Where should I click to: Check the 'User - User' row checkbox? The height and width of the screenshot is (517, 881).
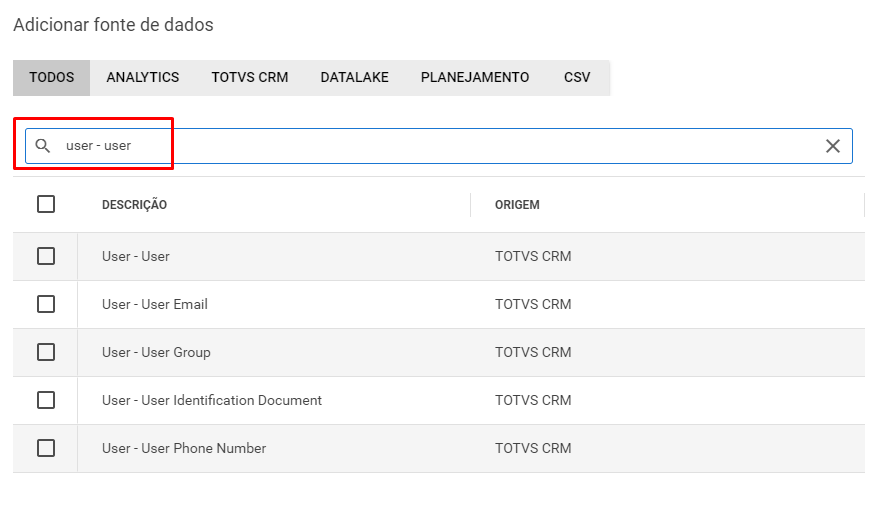[46, 256]
